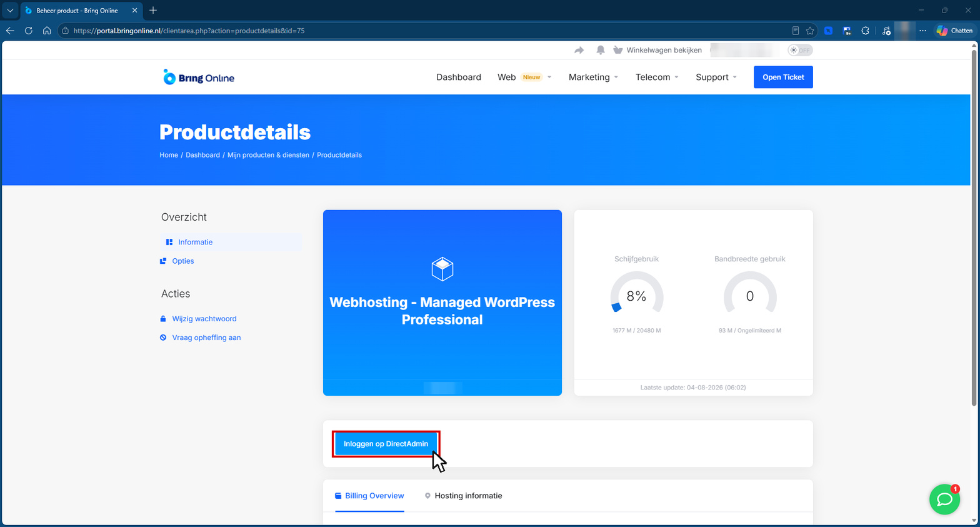Click Mijn producten & diensten breadcrumb

pyautogui.click(x=268, y=155)
